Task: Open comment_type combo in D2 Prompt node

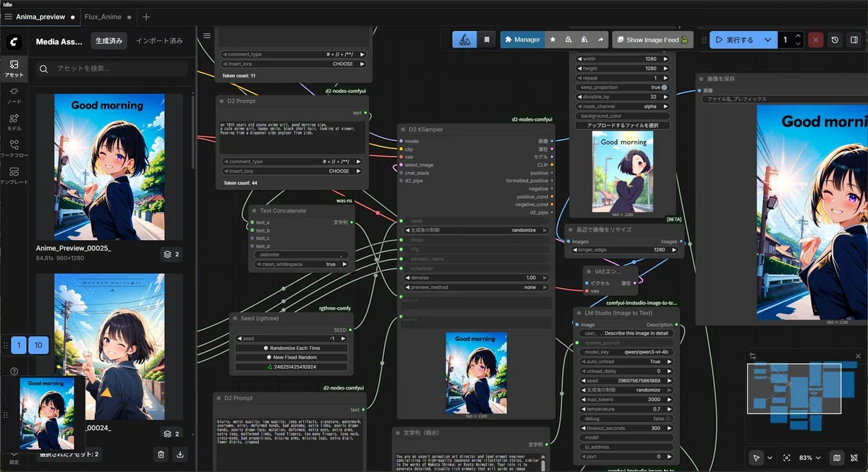Action: [x=293, y=162]
